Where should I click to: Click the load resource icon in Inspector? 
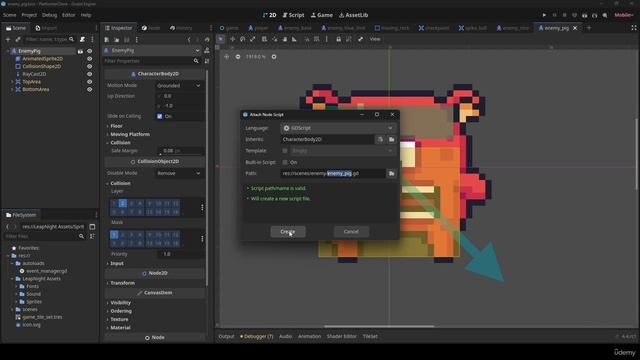pos(116,40)
